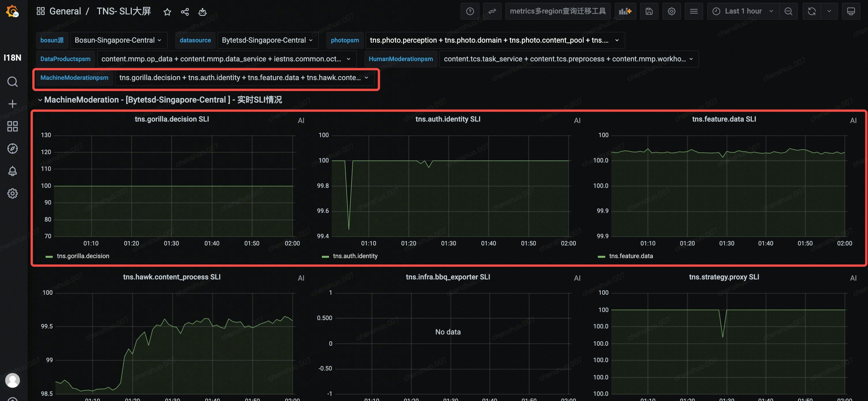The width and height of the screenshot is (868, 401).
Task: Click the Grafana logo home icon
Action: tap(12, 11)
